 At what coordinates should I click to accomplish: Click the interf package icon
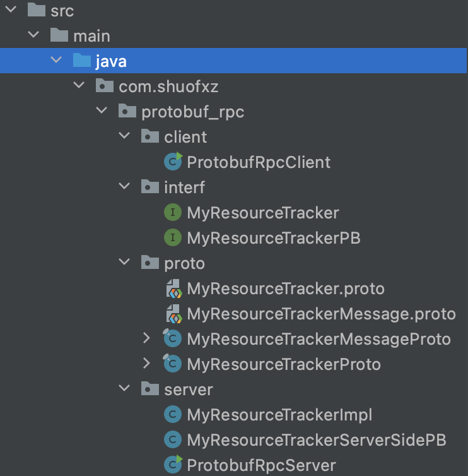click(150, 186)
